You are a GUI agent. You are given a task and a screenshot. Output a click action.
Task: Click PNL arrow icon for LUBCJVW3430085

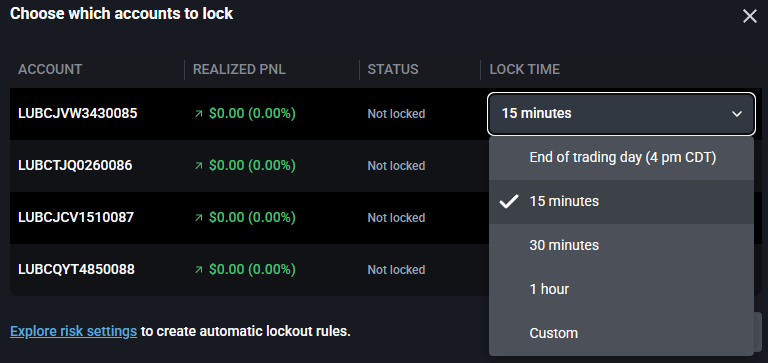(198, 114)
